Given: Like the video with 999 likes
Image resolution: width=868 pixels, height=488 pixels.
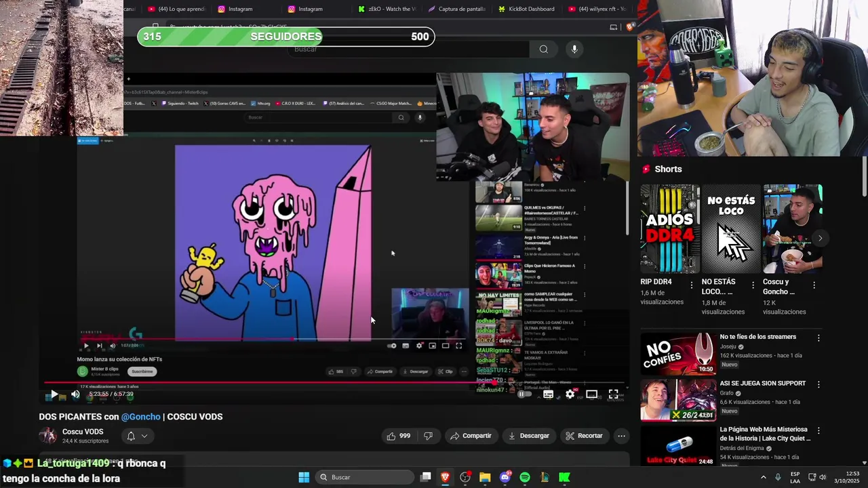Looking at the screenshot, I should pos(398,436).
